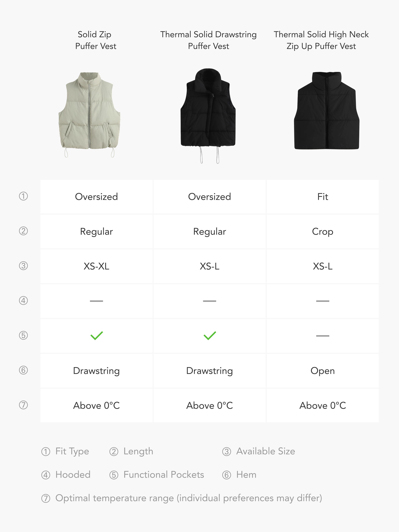Click the circled number 6 row marker
Screen dimensions: 399x532
[x=23, y=370]
